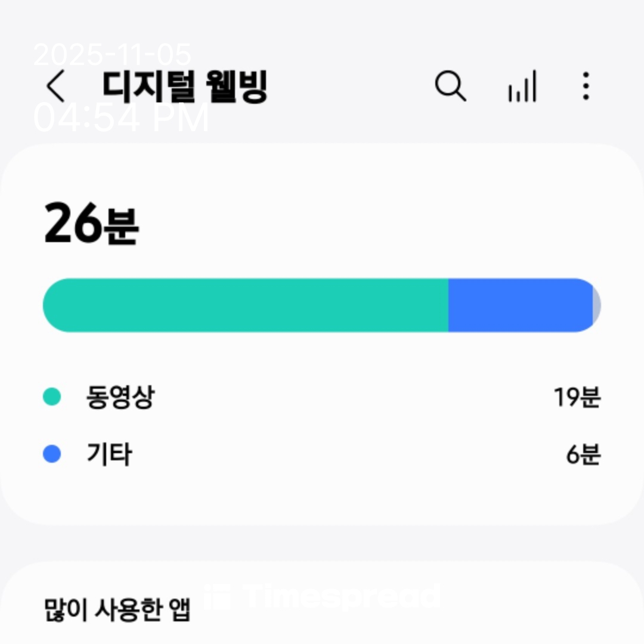Tap the 2025-11-05 date overlay
The height and width of the screenshot is (644, 644).
(112, 55)
